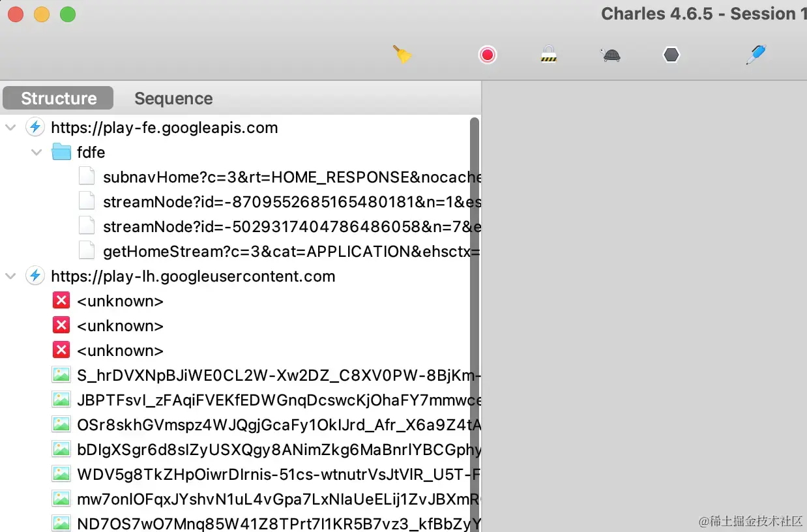
Task: Select streamNode?id=-870955268 request
Action: point(292,202)
